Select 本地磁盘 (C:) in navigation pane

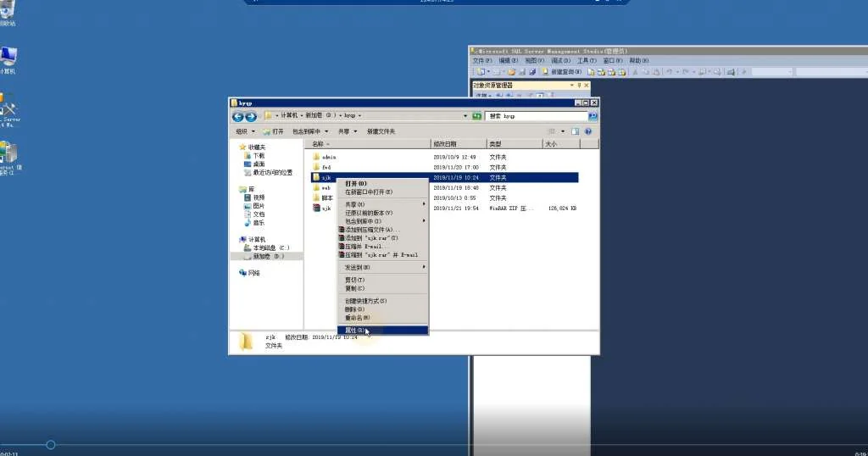click(x=271, y=247)
